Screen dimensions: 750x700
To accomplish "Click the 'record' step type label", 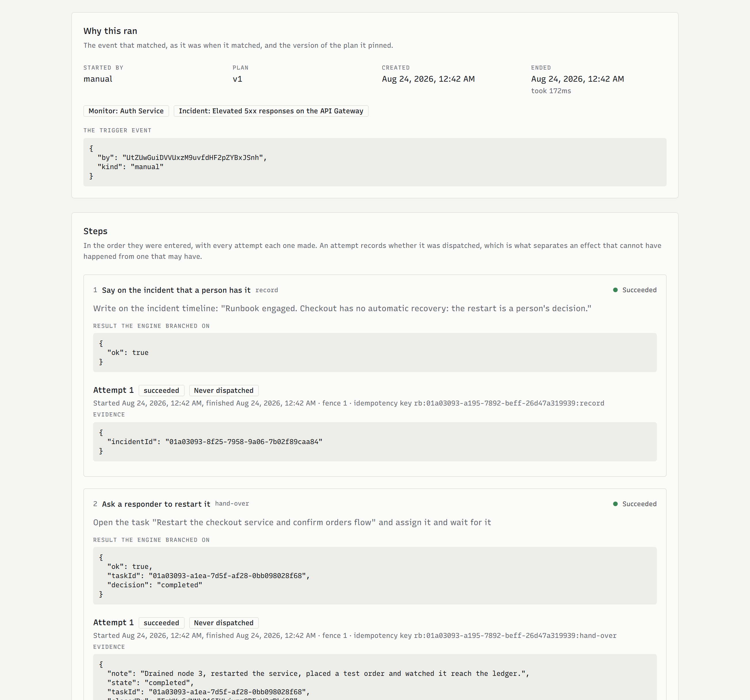I will [266, 290].
